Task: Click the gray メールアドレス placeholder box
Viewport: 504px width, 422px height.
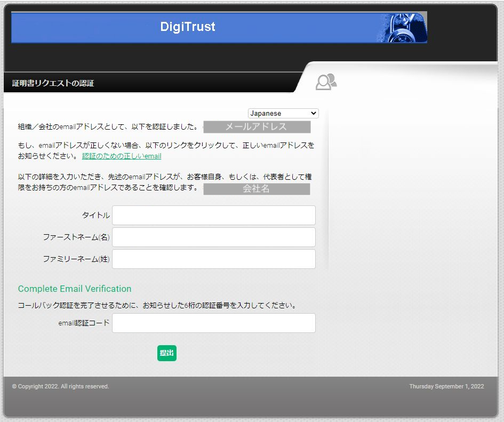Action: point(257,127)
